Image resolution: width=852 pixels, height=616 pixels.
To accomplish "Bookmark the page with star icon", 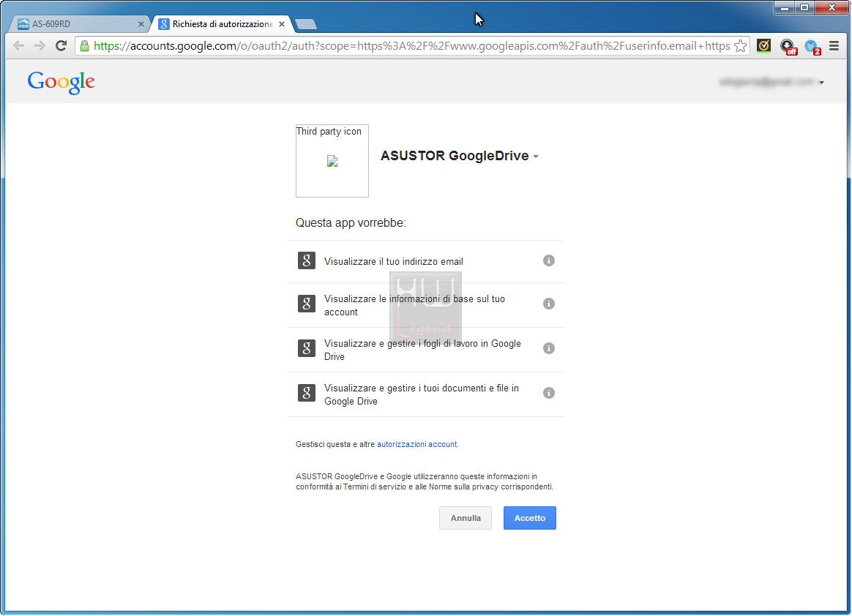I will tap(740, 46).
